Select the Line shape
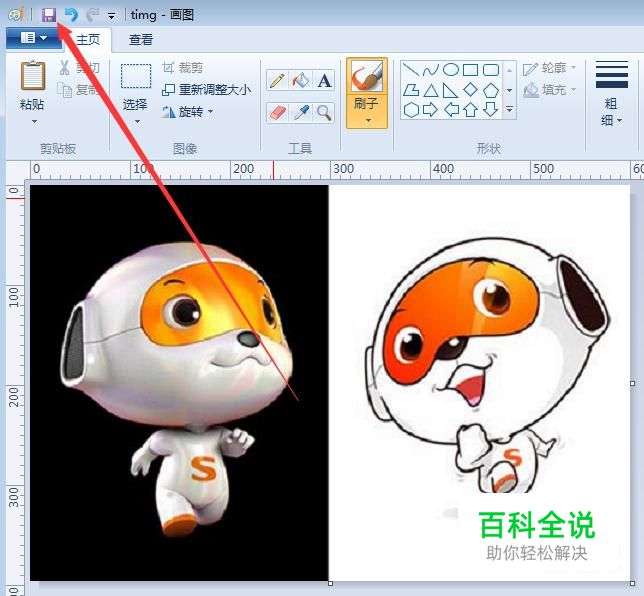The height and width of the screenshot is (596, 644). click(x=410, y=70)
